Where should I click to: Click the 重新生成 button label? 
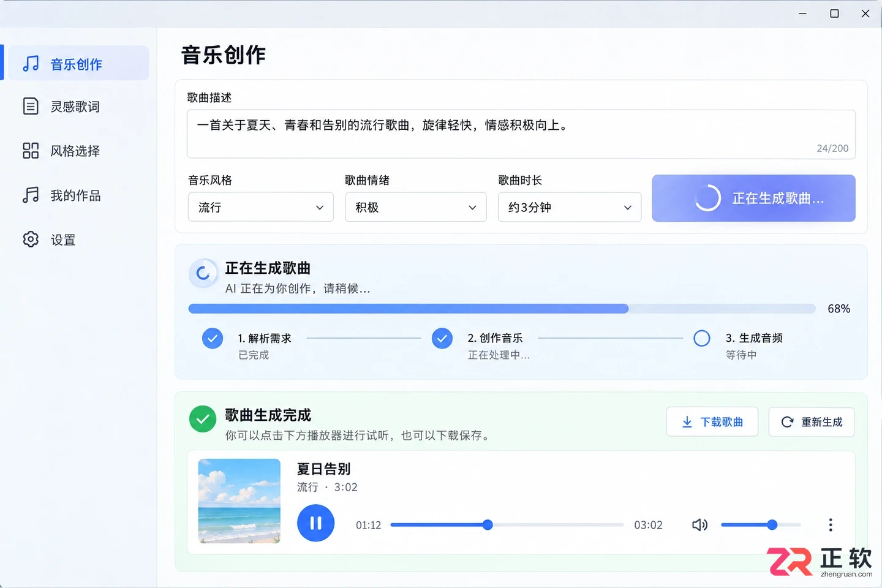pos(822,422)
